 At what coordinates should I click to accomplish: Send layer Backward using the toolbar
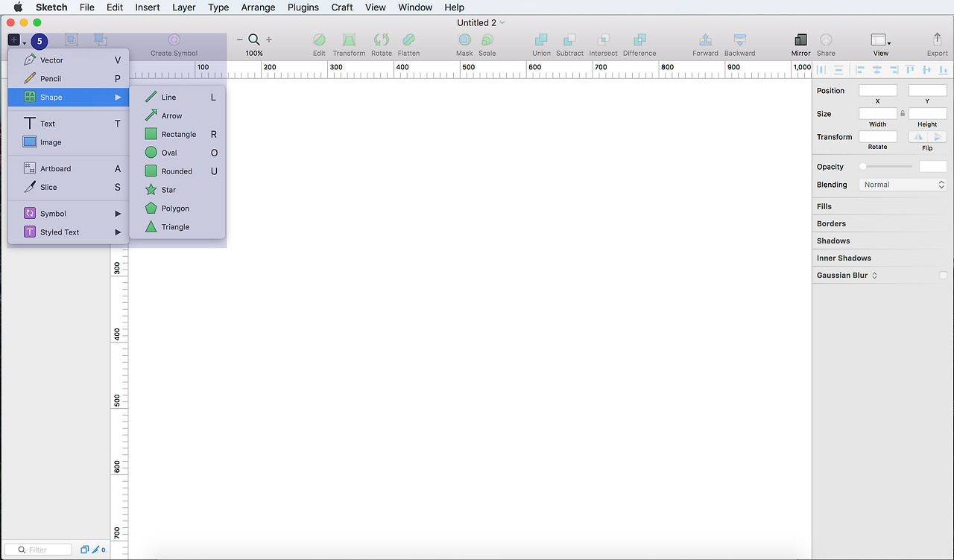(x=739, y=40)
